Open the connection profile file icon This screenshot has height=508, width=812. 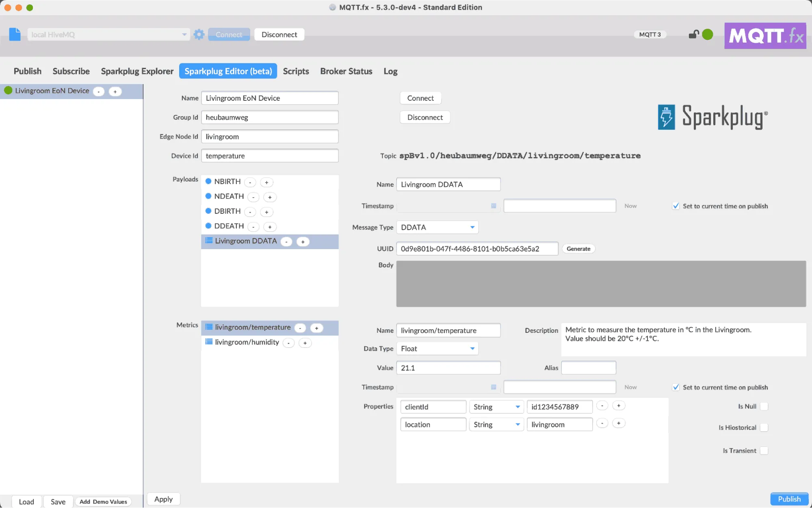coord(15,35)
